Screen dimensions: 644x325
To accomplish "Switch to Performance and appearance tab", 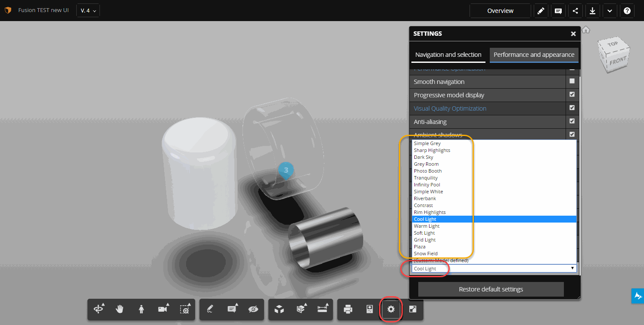I will (x=534, y=55).
